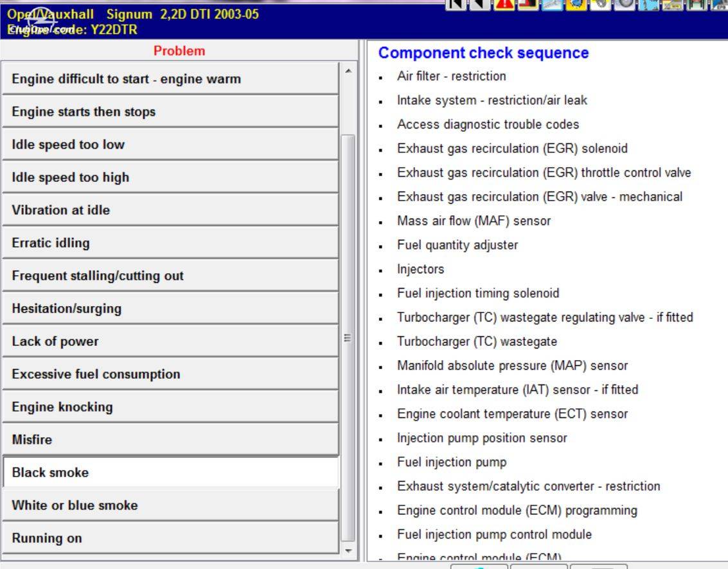Image resolution: width=728 pixels, height=569 pixels.
Task: Pick the 'Erratic idling' problem
Action: 170,243
